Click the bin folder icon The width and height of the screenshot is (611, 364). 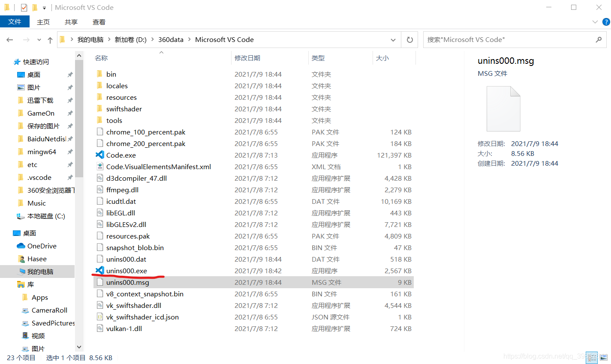(x=100, y=74)
